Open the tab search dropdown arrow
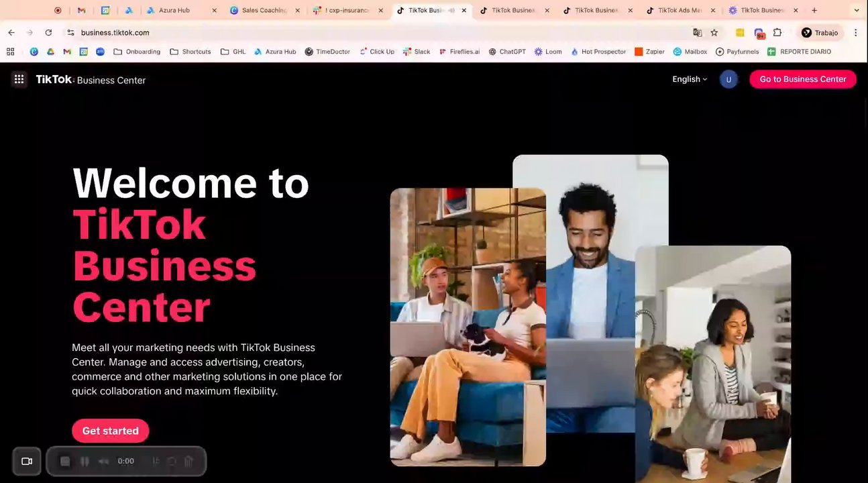The width and height of the screenshot is (868, 483). coord(857,10)
